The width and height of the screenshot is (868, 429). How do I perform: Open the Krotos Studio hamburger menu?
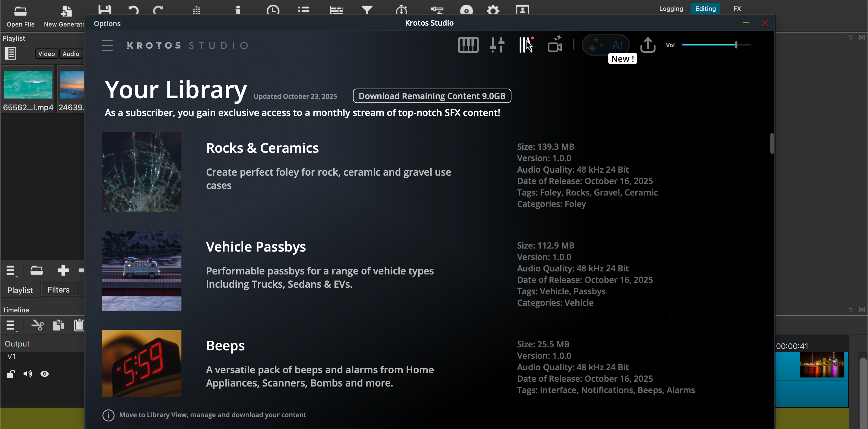[x=107, y=45]
